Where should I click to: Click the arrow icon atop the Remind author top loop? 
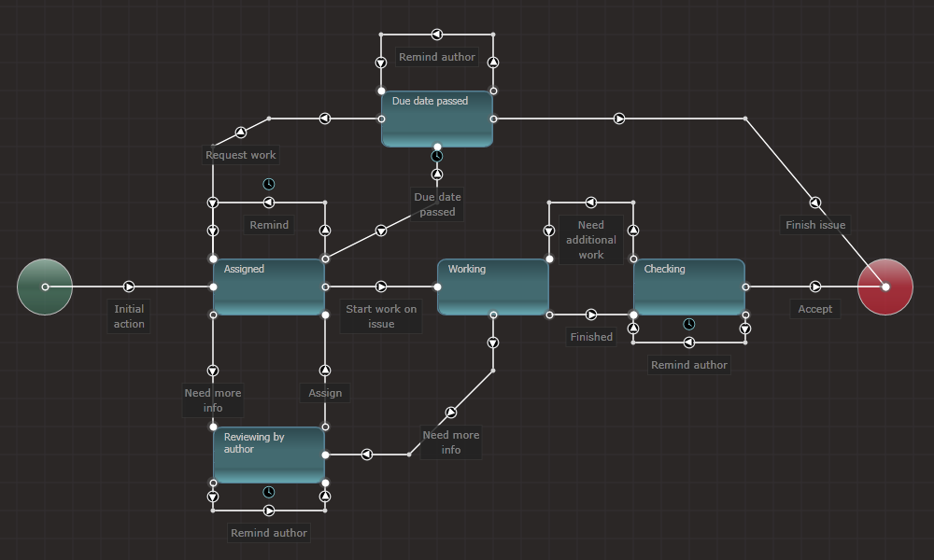point(437,34)
